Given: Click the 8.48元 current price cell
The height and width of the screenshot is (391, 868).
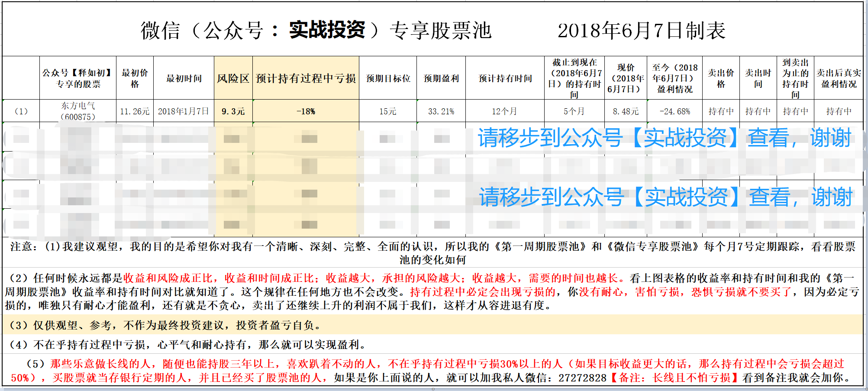Looking at the screenshot, I should [x=624, y=112].
